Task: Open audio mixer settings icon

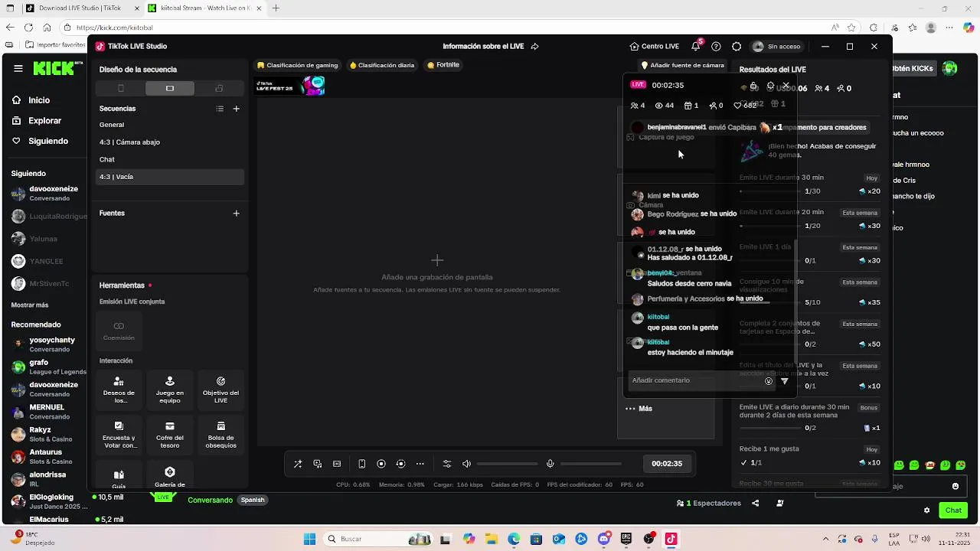Action: [447, 464]
